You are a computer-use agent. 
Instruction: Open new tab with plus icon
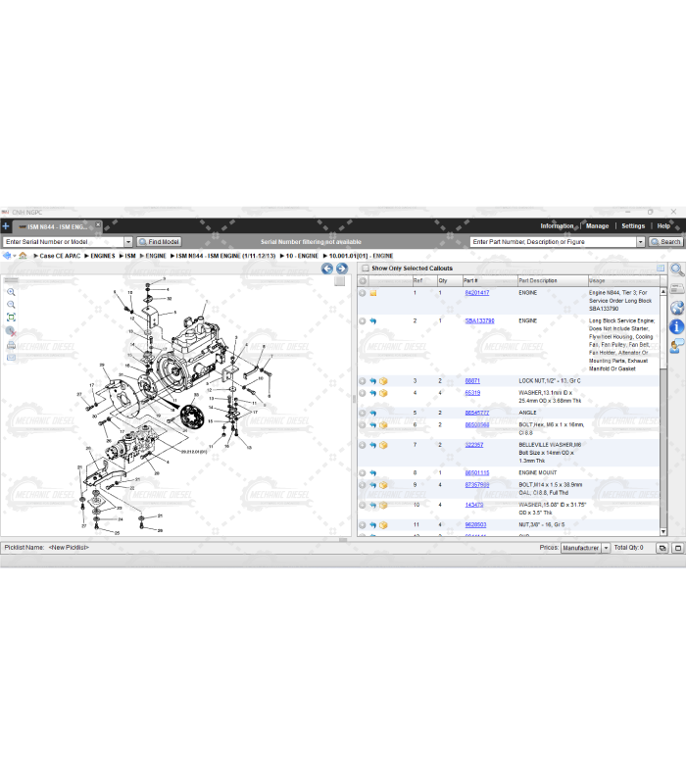pos(6,226)
